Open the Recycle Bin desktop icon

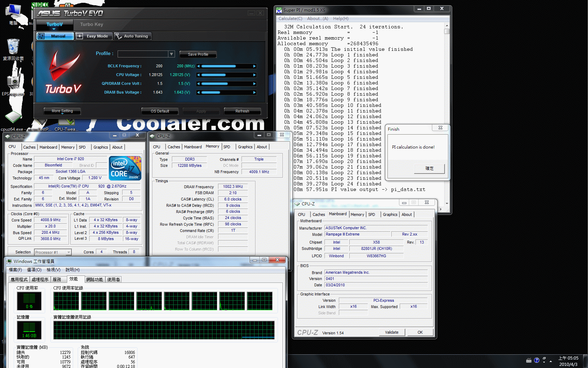tap(13, 49)
